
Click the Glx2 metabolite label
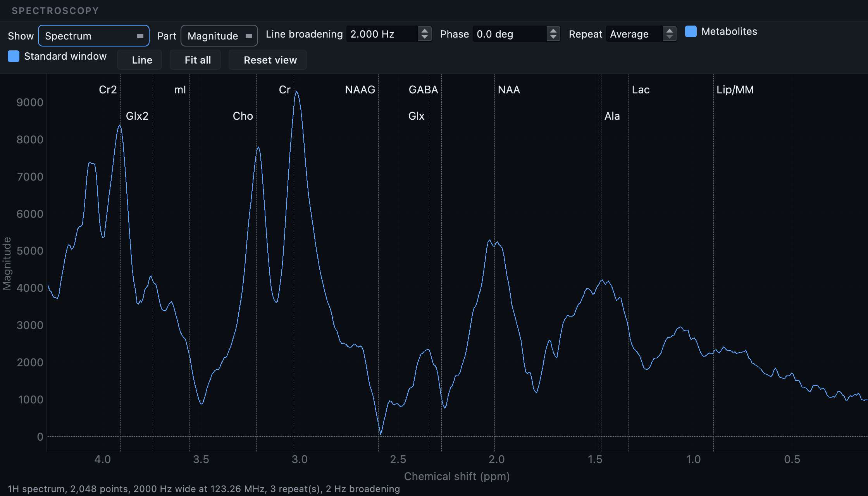click(x=137, y=116)
